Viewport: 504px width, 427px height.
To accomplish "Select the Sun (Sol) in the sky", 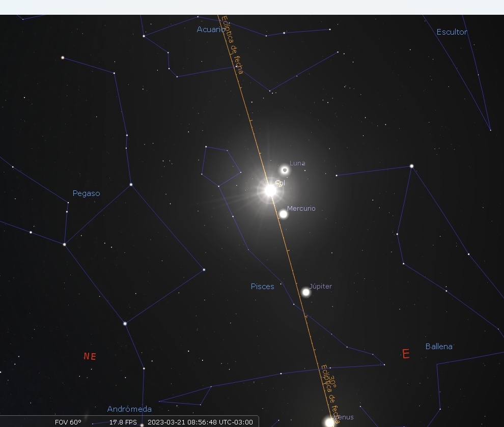I will [x=270, y=190].
